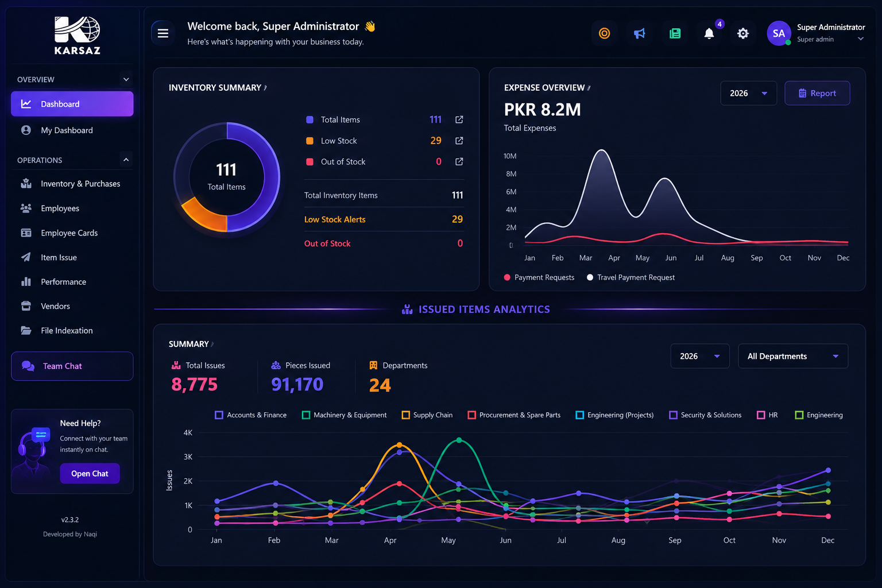Open Item Issue menu item
Screen dimensions: 882x588
click(72, 257)
